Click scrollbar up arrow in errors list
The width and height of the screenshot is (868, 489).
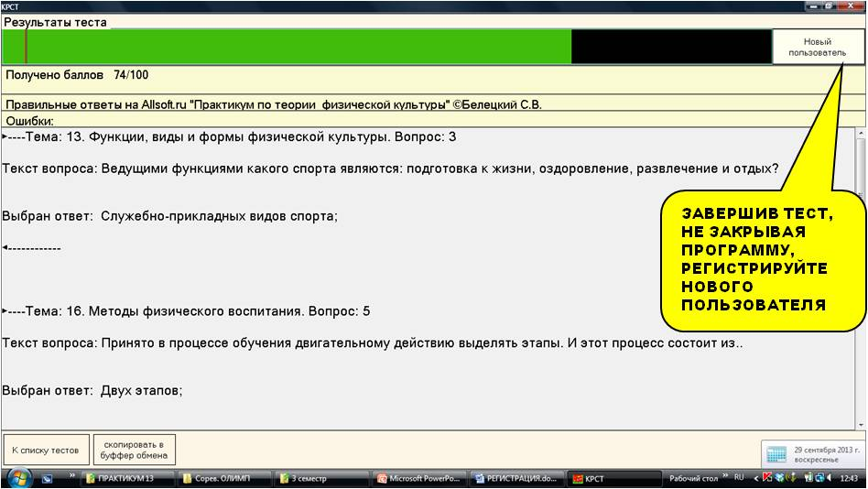click(x=861, y=134)
